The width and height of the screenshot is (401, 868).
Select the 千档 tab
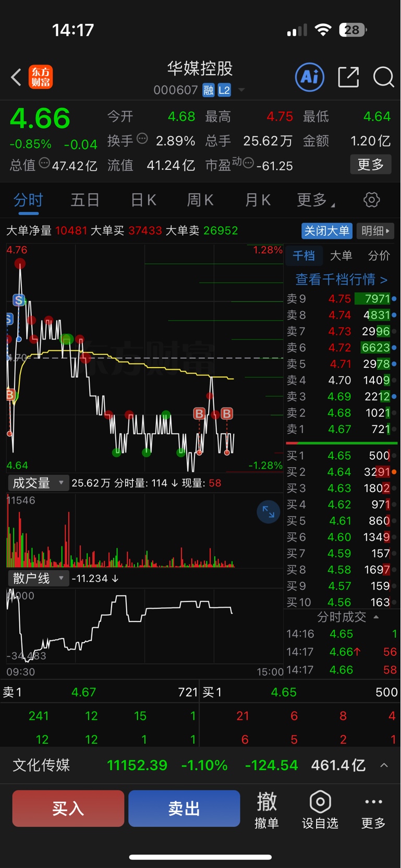point(303,255)
